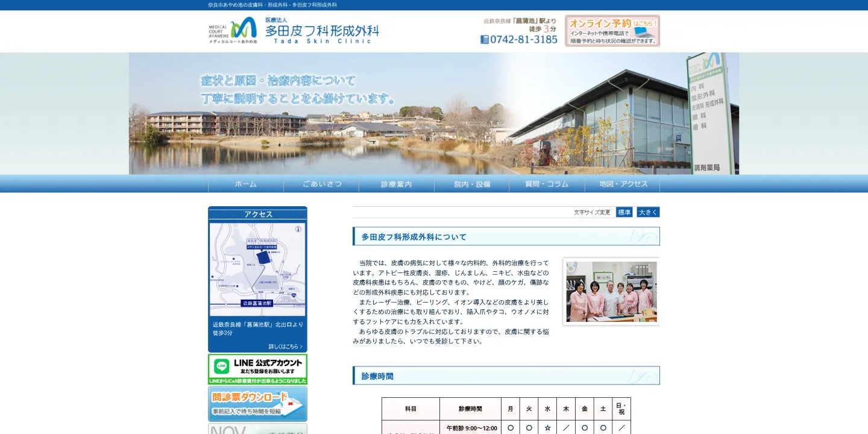Click the star mark in the 水 column
This screenshot has height=434, width=868.
coord(547,427)
